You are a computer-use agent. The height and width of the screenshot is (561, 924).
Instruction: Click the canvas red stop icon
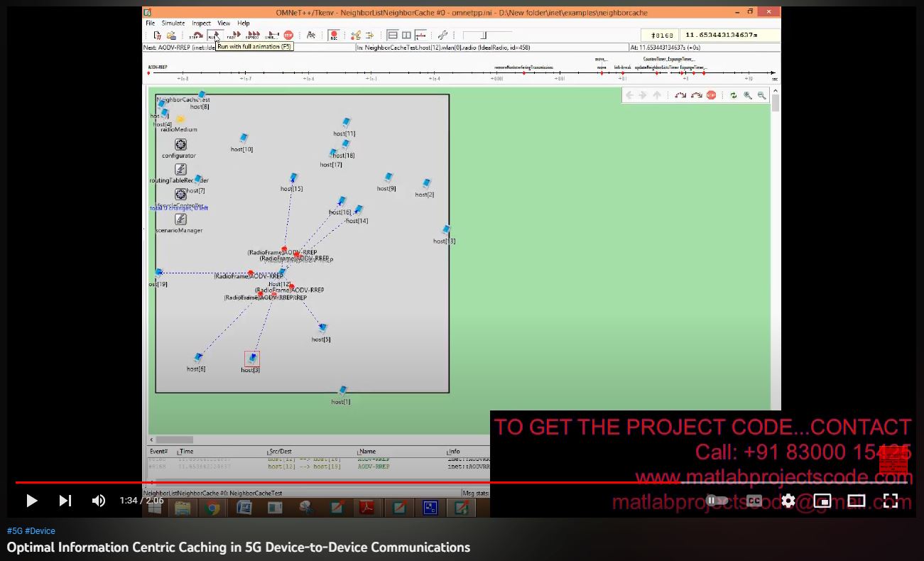[x=711, y=95]
